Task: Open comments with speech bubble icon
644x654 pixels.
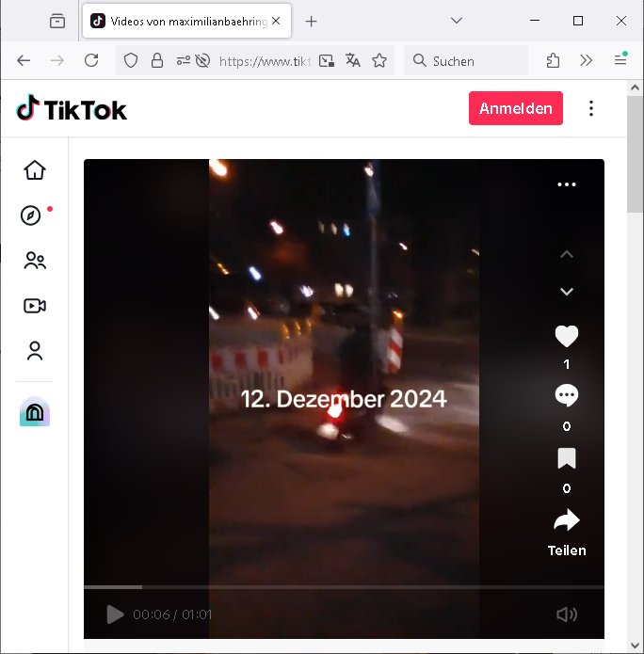Action: [567, 396]
